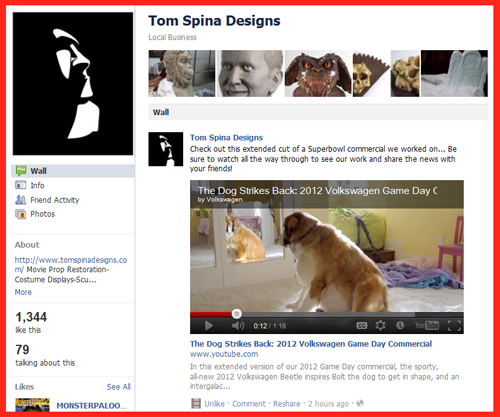
Task: Click the www.youtube.com source link
Action: click(x=224, y=354)
